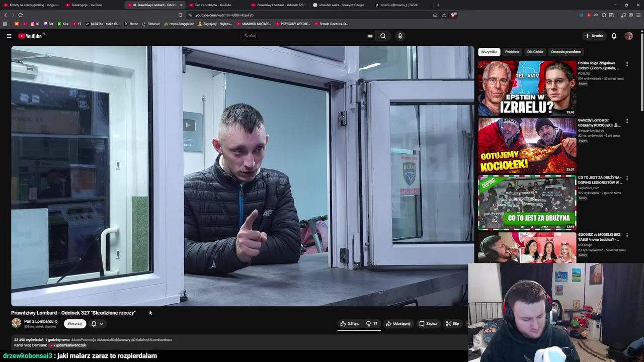Go to the YouTube home logo
Image resolution: width=644 pixels, height=362 pixels.
coord(31,36)
